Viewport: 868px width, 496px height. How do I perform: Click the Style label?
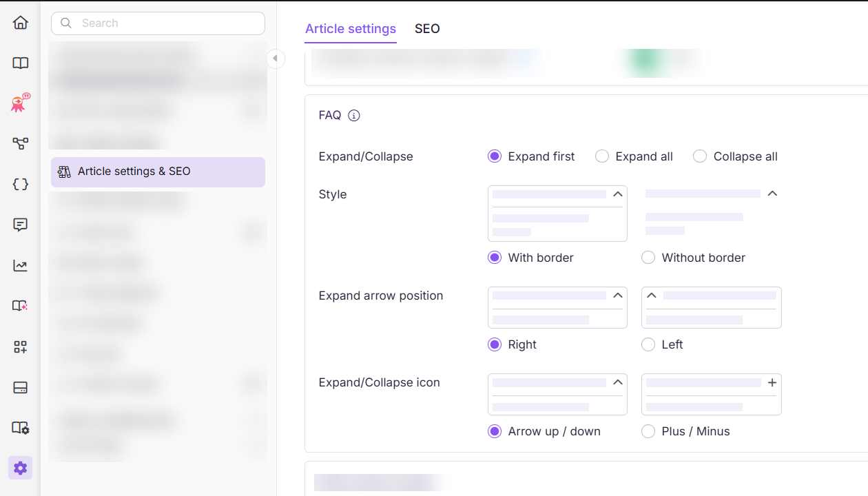333,194
